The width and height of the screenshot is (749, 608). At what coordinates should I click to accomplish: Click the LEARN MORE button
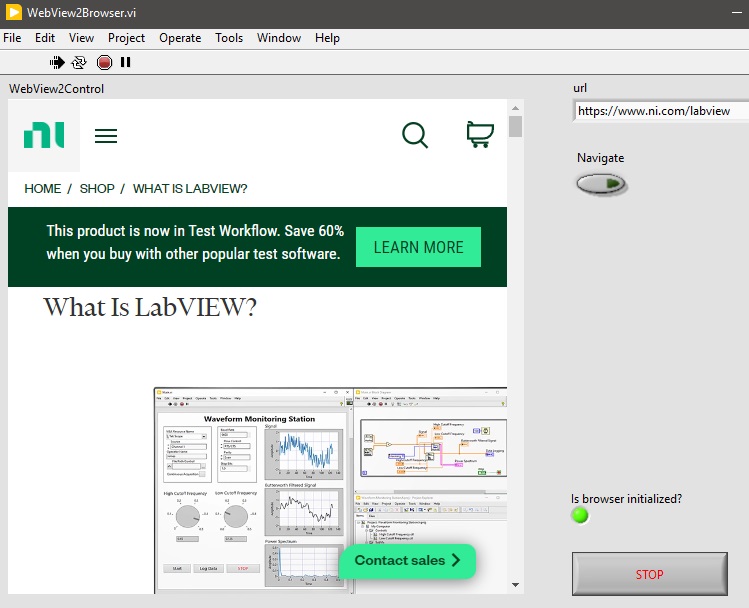click(x=418, y=247)
